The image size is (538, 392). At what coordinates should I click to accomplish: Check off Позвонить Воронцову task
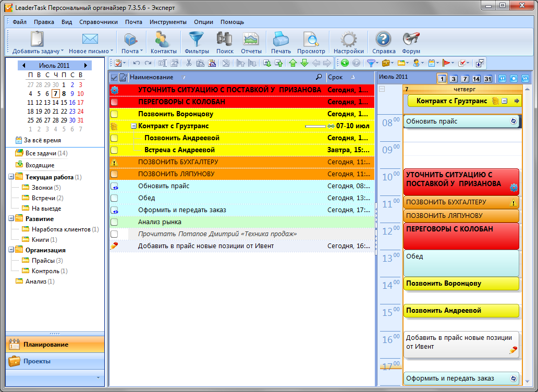point(114,114)
